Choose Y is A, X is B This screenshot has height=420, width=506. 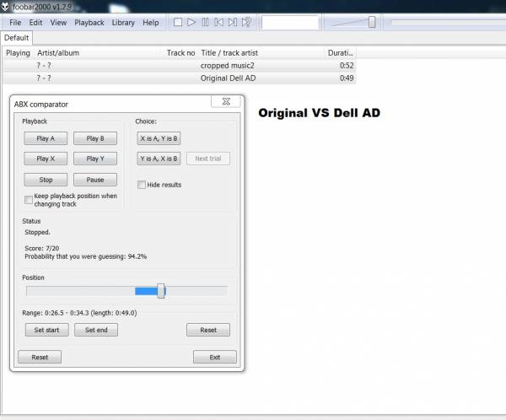pyautogui.click(x=159, y=159)
